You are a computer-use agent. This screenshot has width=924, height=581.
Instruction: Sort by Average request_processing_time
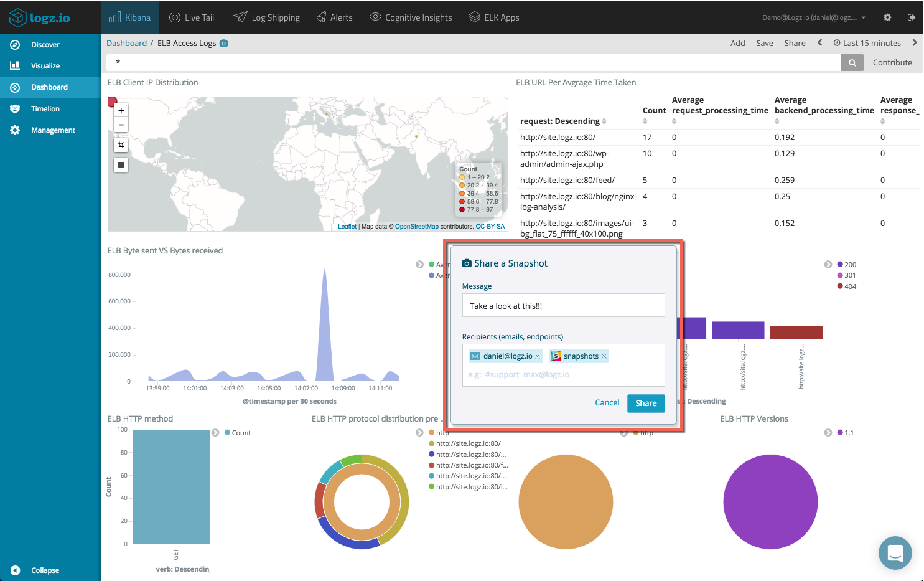click(x=720, y=110)
